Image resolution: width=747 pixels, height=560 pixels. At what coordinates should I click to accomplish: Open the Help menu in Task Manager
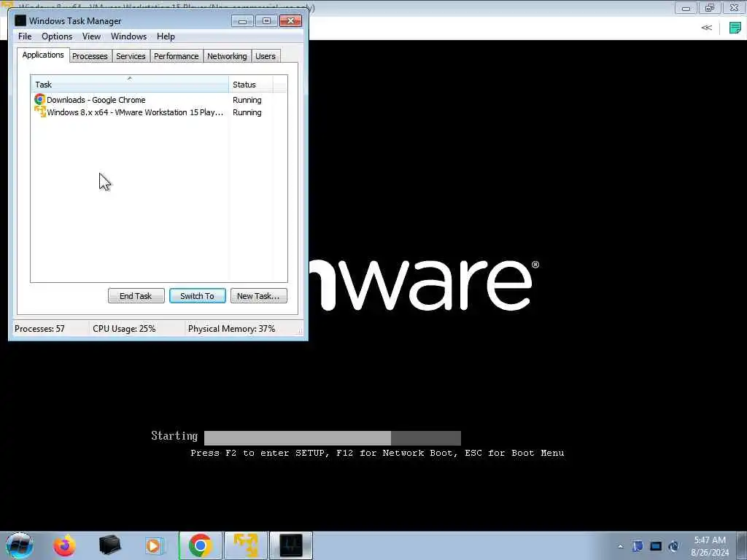166,36
